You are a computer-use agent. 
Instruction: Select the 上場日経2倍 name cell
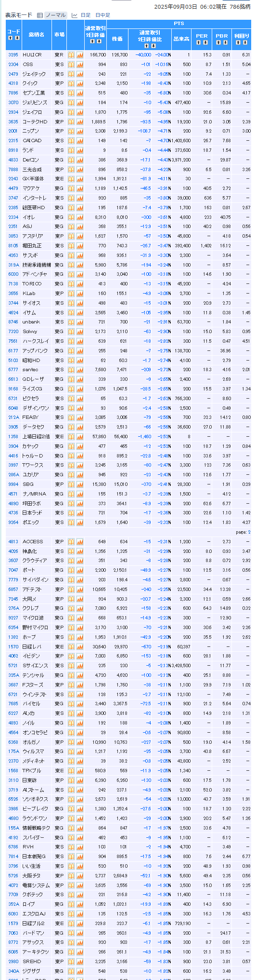37,436
